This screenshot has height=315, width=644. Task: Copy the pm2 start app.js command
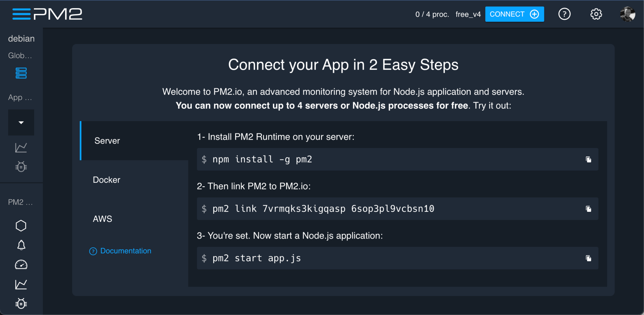tap(588, 258)
